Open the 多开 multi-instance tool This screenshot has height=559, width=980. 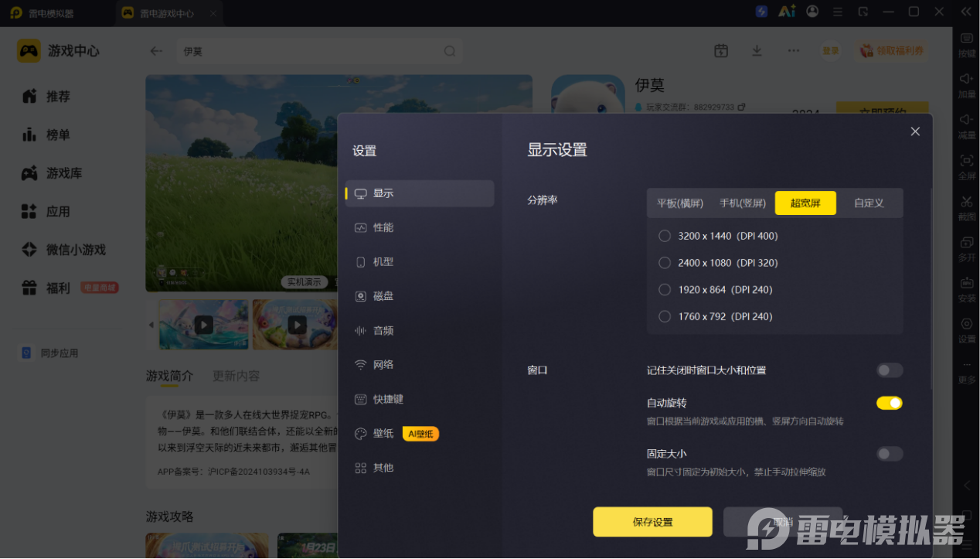click(x=966, y=248)
